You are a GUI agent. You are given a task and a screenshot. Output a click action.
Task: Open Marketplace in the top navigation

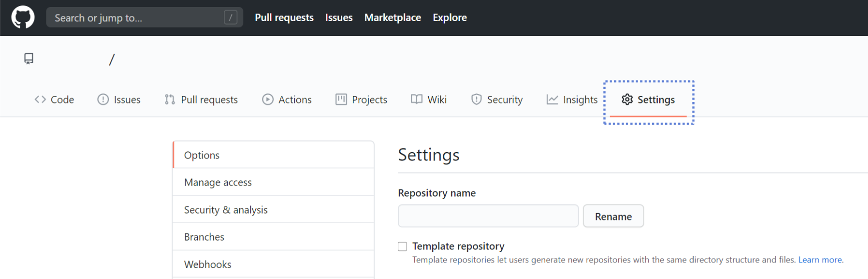click(x=392, y=17)
